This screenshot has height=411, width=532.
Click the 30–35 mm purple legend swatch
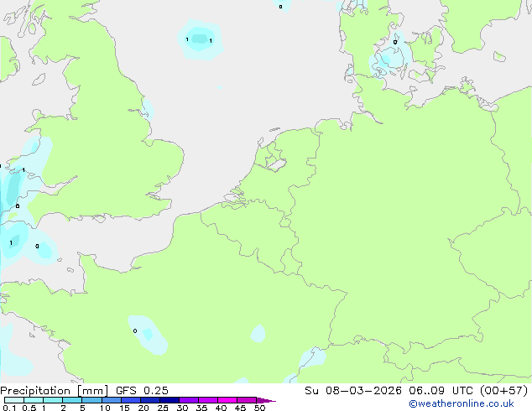[189, 400]
